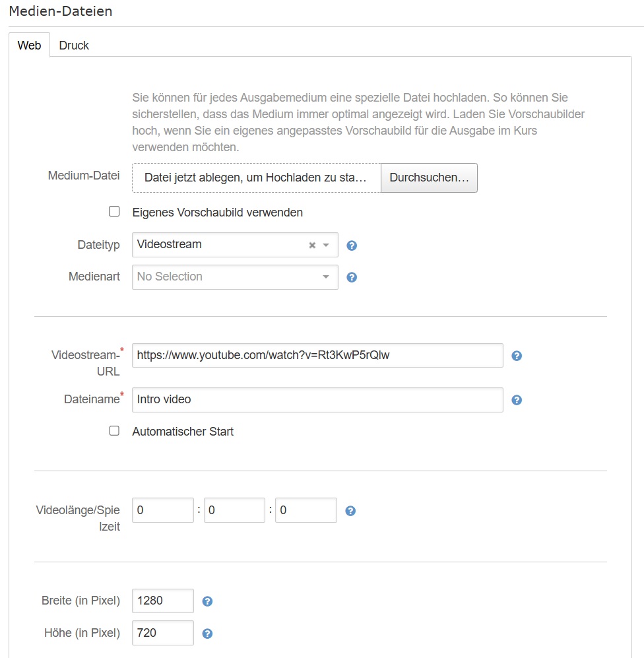Expand the Dateityp dropdown arrow
Screen dimensions: 644x658
[326, 245]
